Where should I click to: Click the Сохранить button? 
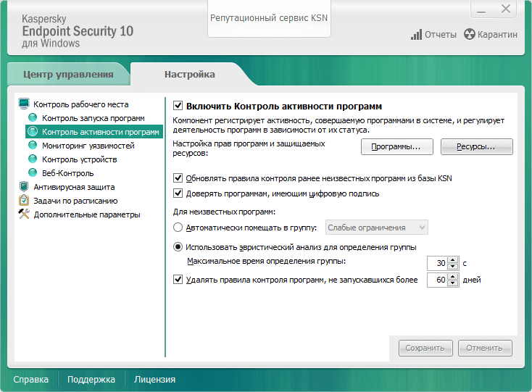point(425,349)
